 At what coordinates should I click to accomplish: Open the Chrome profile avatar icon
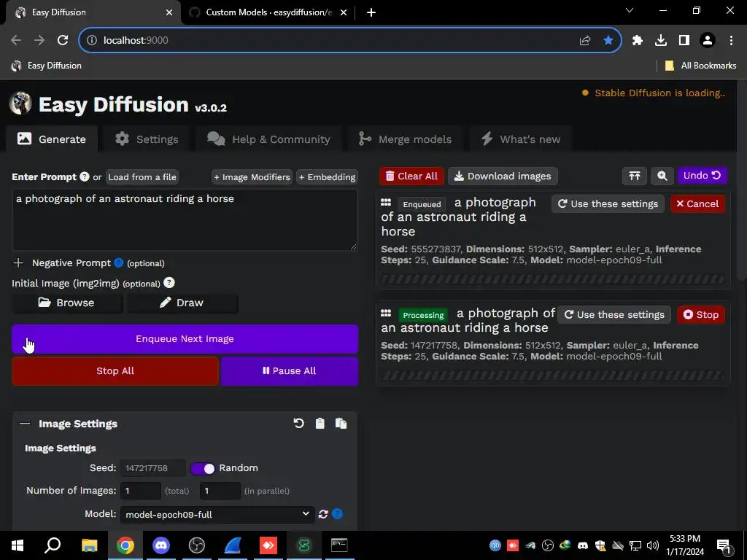coord(708,41)
